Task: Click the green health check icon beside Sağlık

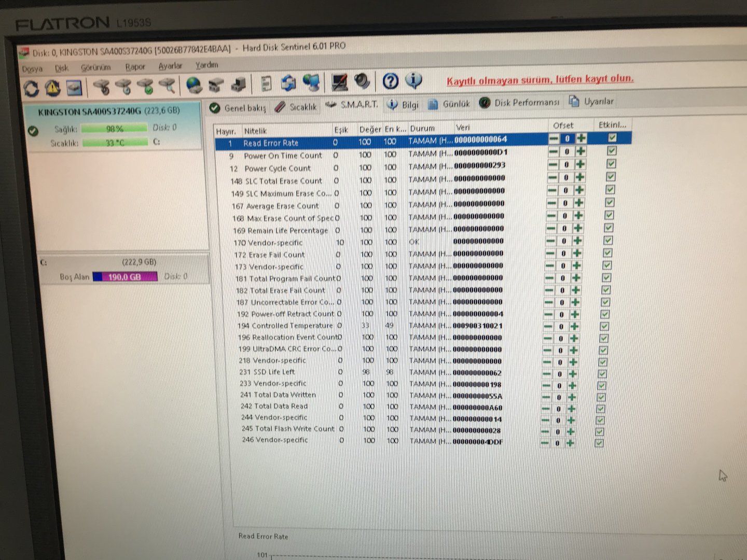Action: 33,131
